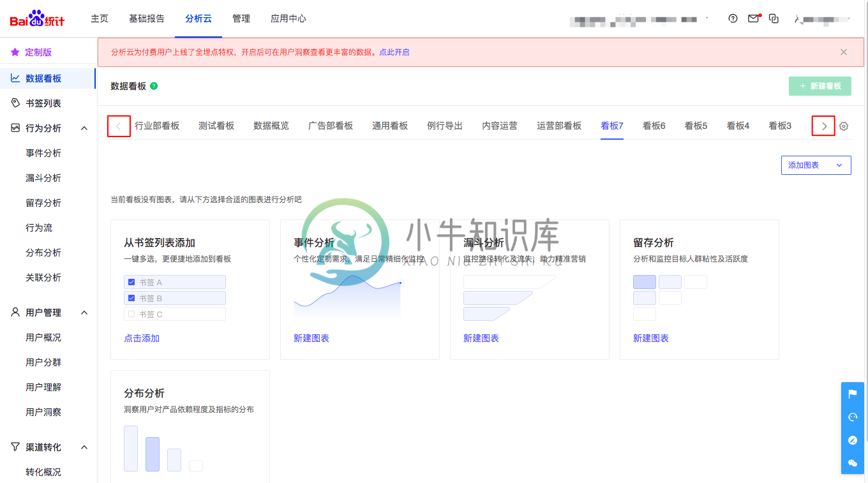Switch to the 通用看板 tab
Image resolution: width=868 pixels, height=483 pixels.
(x=390, y=126)
